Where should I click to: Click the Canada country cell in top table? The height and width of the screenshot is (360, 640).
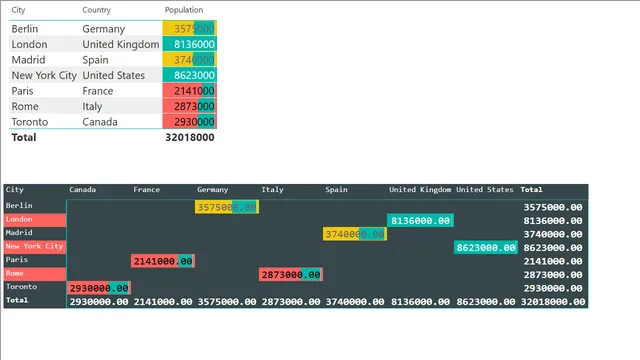point(100,122)
